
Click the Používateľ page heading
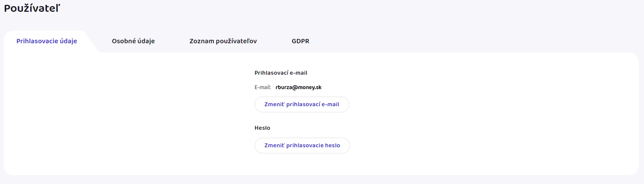coord(32,8)
